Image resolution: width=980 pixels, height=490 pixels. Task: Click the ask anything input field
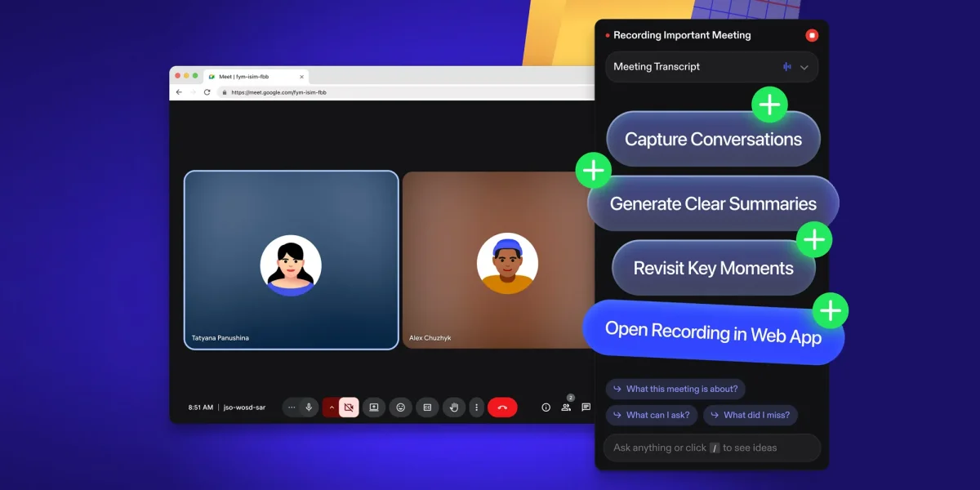[710, 448]
